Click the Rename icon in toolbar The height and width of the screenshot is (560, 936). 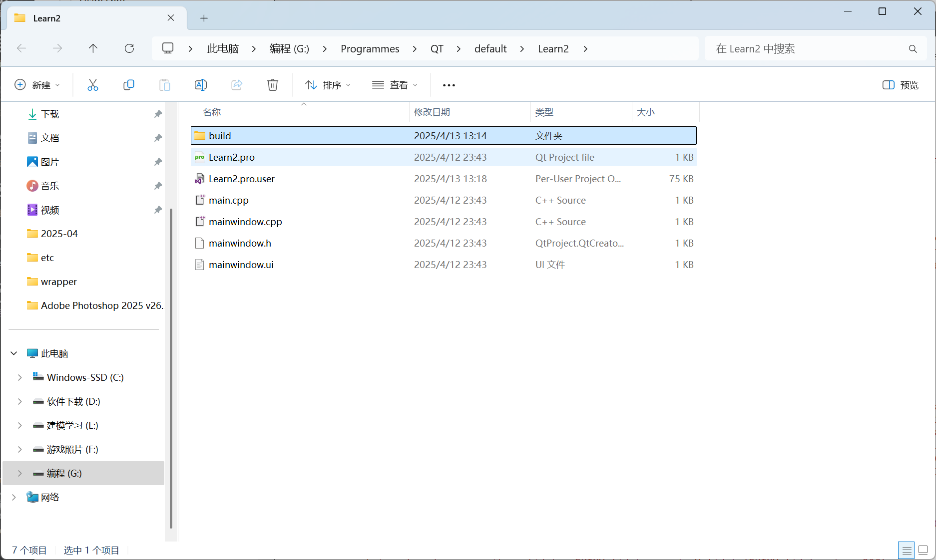point(201,85)
